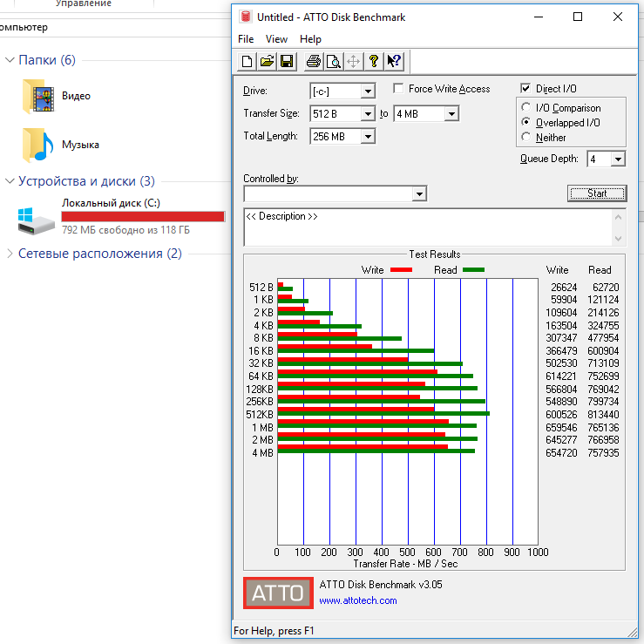
Task: Activate the context help pointer icon
Action: click(x=394, y=61)
